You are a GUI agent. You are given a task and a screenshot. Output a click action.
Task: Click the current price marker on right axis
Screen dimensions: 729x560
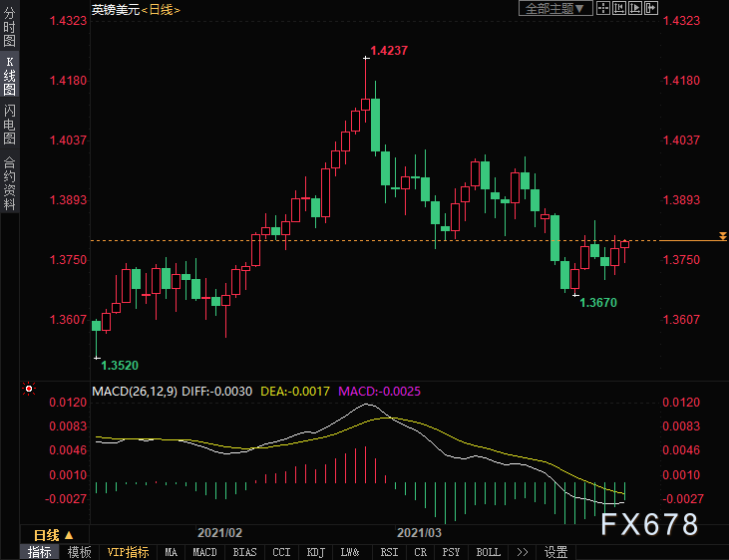722,236
